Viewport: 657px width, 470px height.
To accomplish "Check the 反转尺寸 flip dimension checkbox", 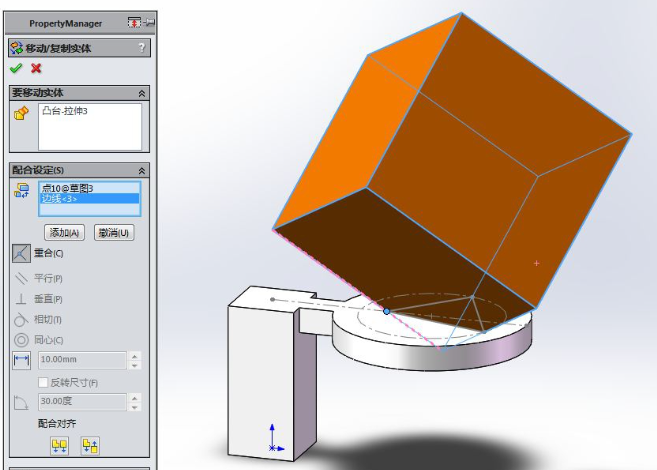I will click(x=43, y=382).
